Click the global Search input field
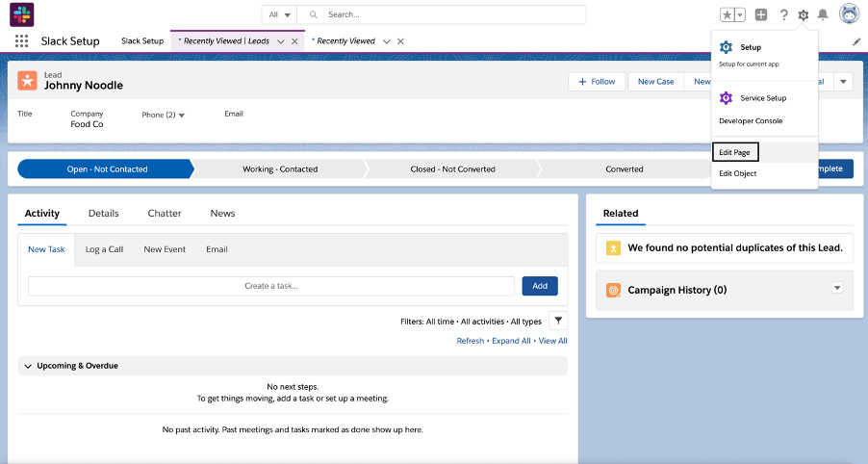Image resolution: width=868 pixels, height=464 pixels. coord(442,15)
